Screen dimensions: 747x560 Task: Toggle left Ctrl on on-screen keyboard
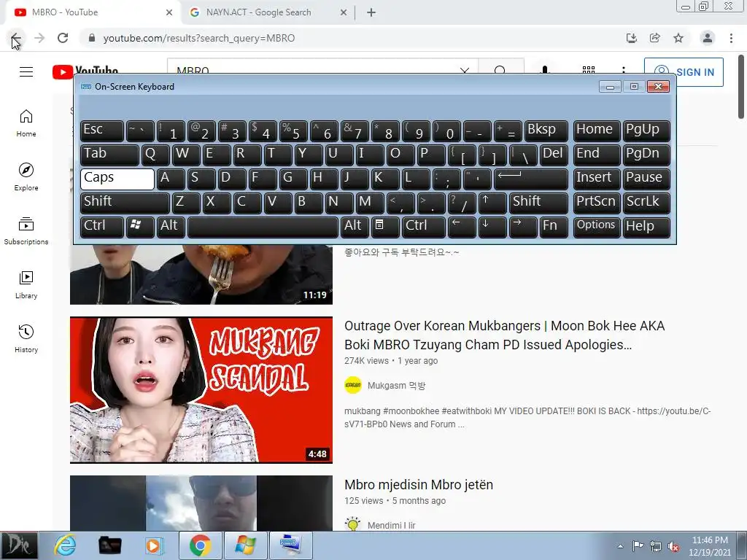click(x=102, y=226)
